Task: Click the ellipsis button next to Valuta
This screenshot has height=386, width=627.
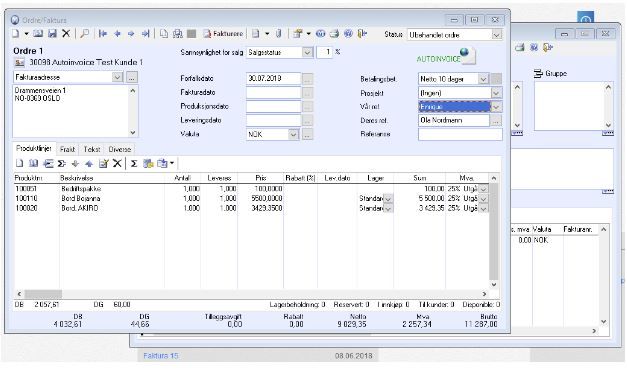Action: [307, 135]
